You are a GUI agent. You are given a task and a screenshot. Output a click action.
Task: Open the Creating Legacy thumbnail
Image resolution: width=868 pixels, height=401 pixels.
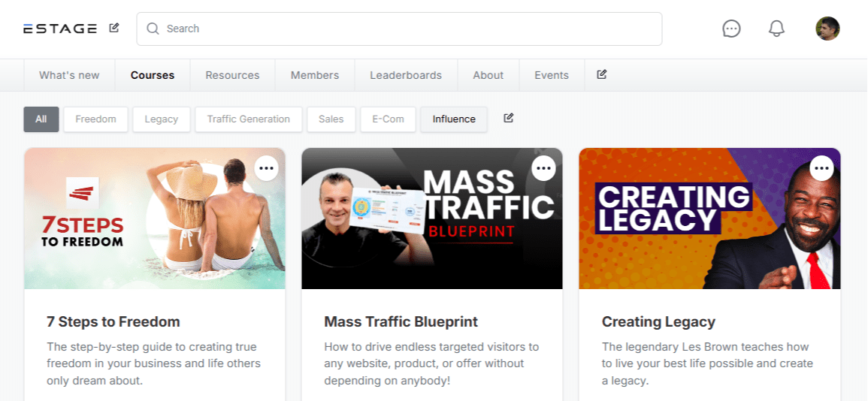click(x=709, y=219)
